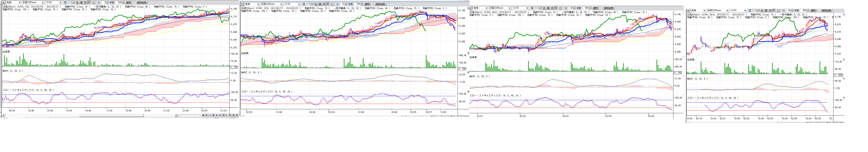Toggle the 週 (weekly) bar type in the 5-minute chart
The width and height of the screenshot is (868, 152).
(81, 3)
